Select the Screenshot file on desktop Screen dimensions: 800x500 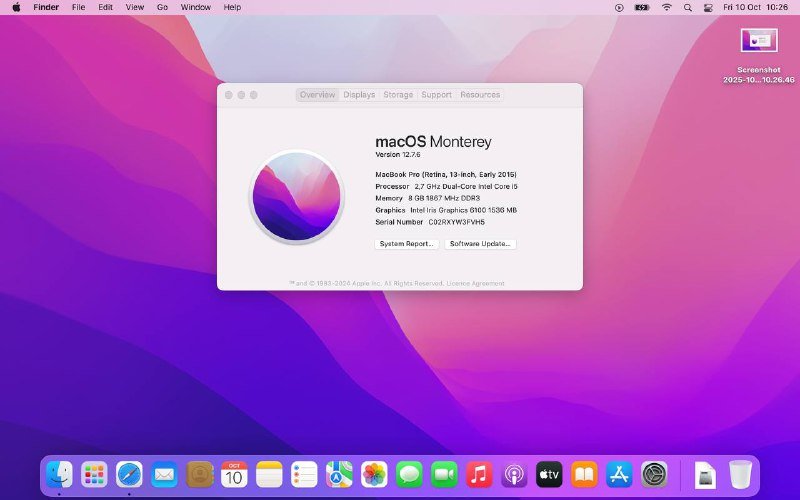[x=759, y=55]
